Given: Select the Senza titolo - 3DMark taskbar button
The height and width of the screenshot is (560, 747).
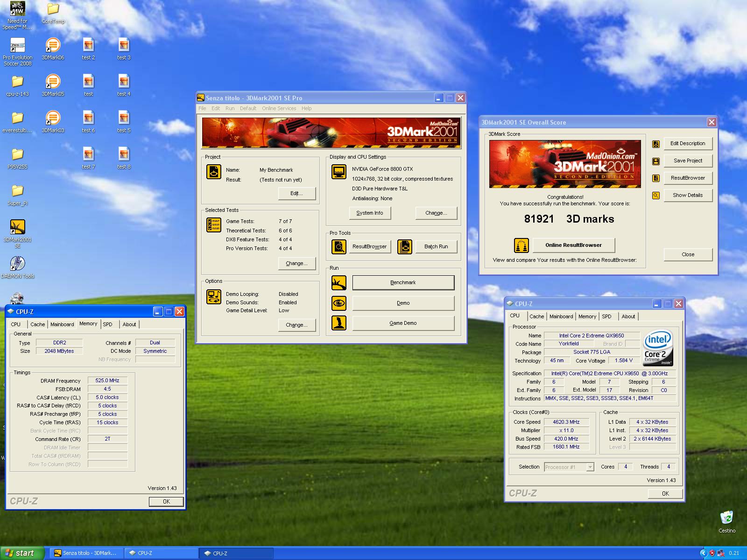Looking at the screenshot, I should [87, 553].
